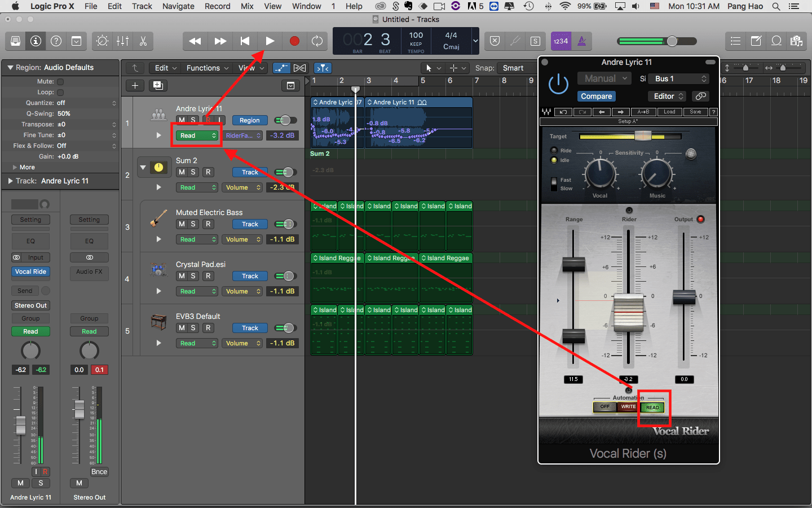812x508 pixels.
Task: Open the Window menu
Action: 307,6
